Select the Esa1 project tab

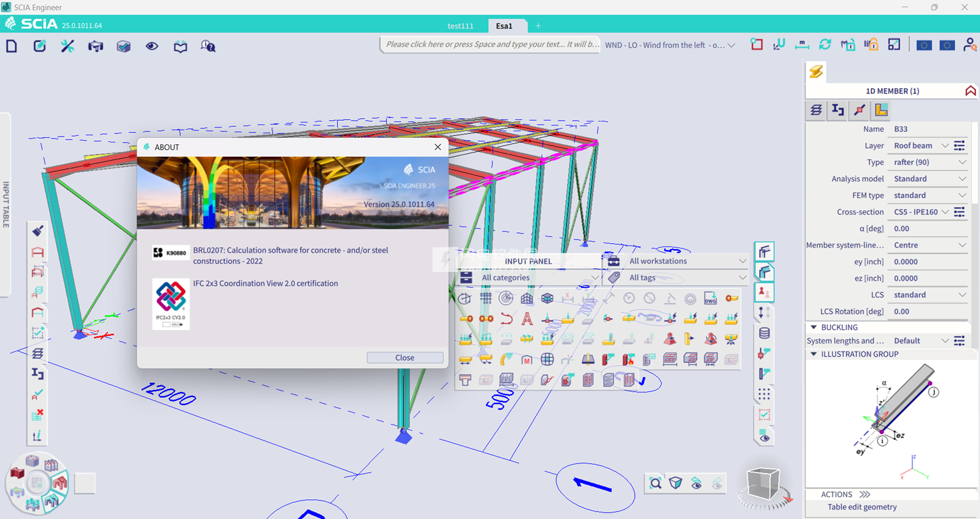coord(504,26)
